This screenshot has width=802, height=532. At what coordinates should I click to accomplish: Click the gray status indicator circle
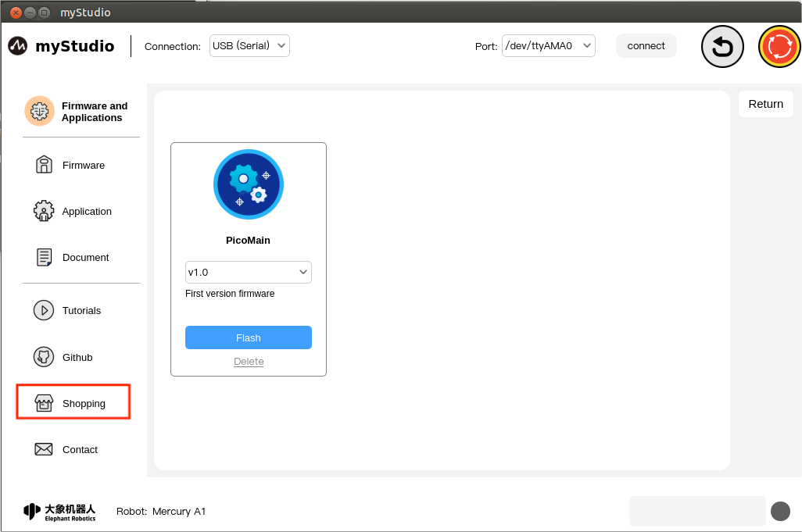click(x=781, y=511)
